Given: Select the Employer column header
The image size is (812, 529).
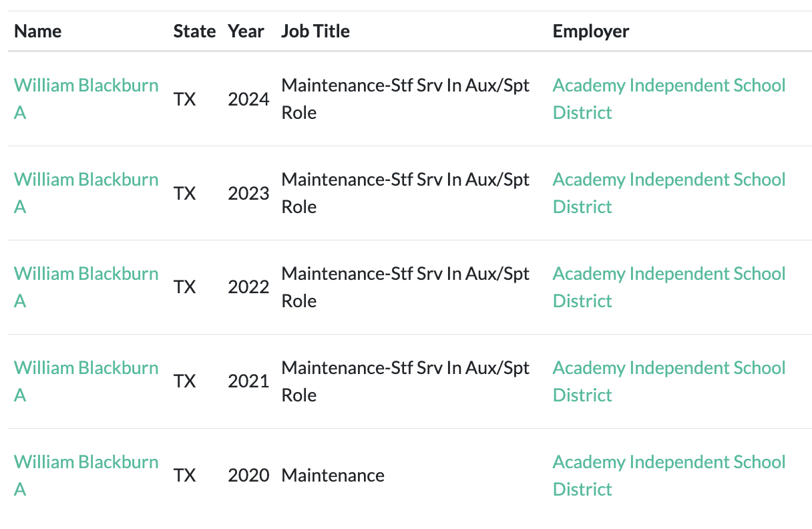Looking at the screenshot, I should tap(591, 31).
